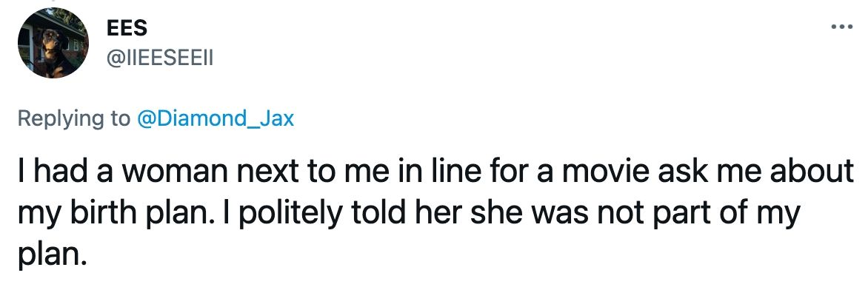The height and width of the screenshot is (290, 868).
Task: Follow the @Diamond_Jax mention link
Action: (214, 118)
